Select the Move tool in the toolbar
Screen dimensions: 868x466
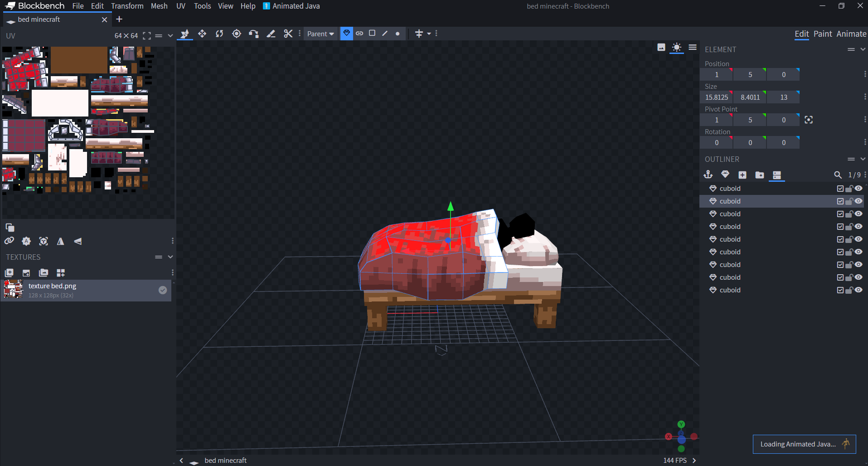[x=202, y=34]
